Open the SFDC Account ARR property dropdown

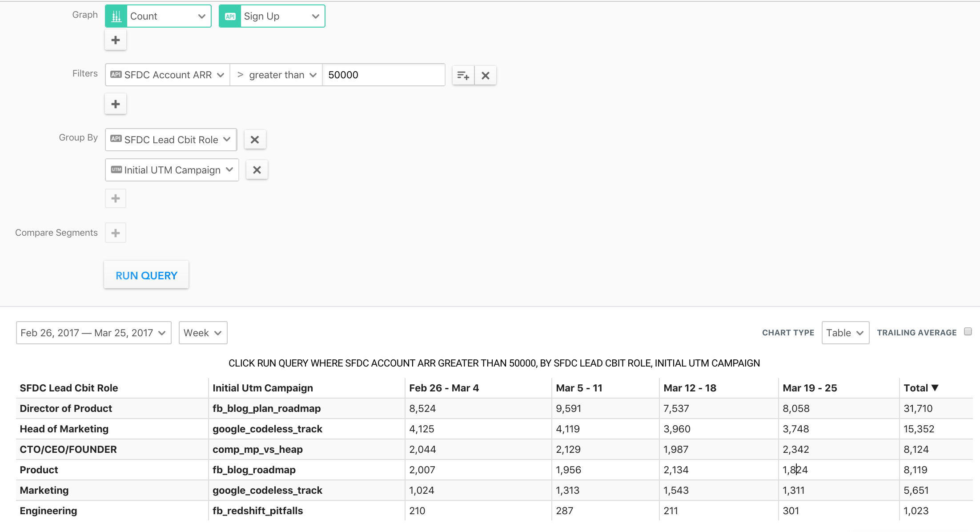pyautogui.click(x=167, y=75)
